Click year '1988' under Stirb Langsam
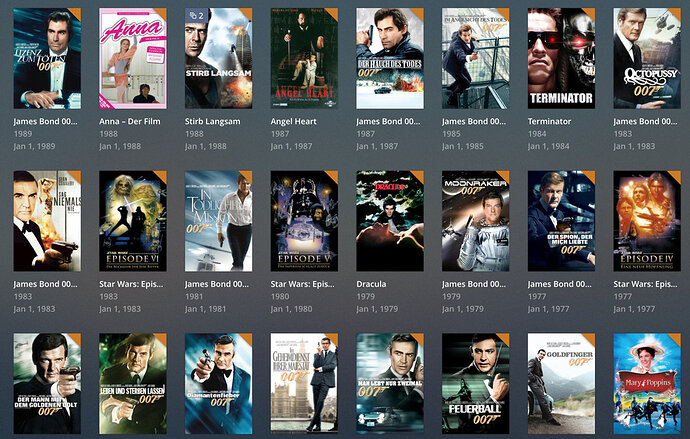The image size is (690, 439). [194, 134]
